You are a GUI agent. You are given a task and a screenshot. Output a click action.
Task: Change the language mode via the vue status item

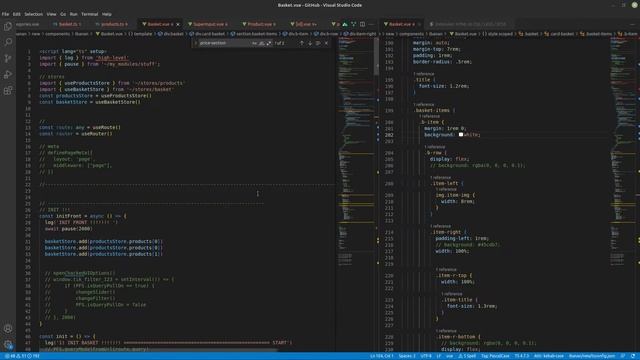449,356
